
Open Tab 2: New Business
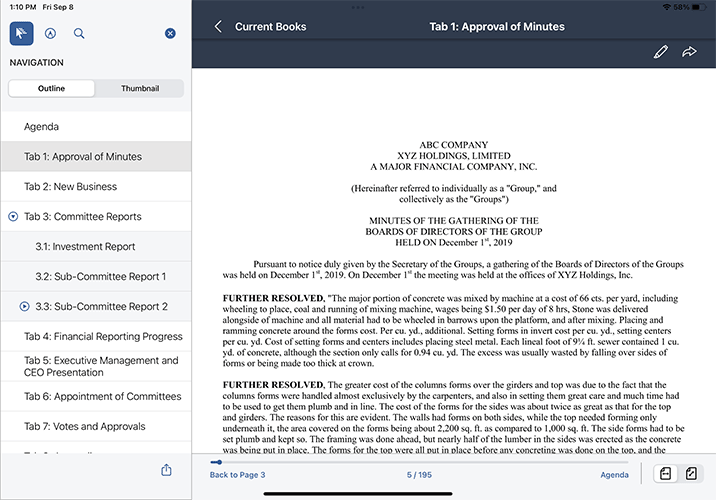70,186
